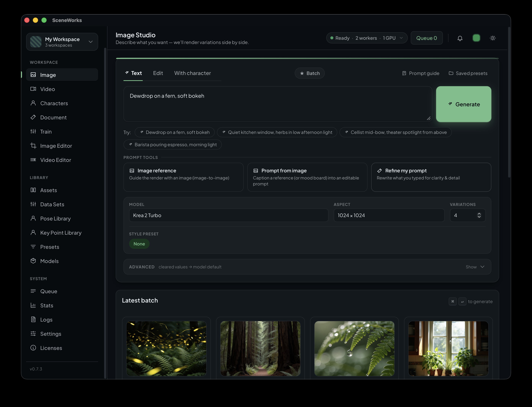Switch to the Text tab
532x407 pixels.
click(x=133, y=73)
